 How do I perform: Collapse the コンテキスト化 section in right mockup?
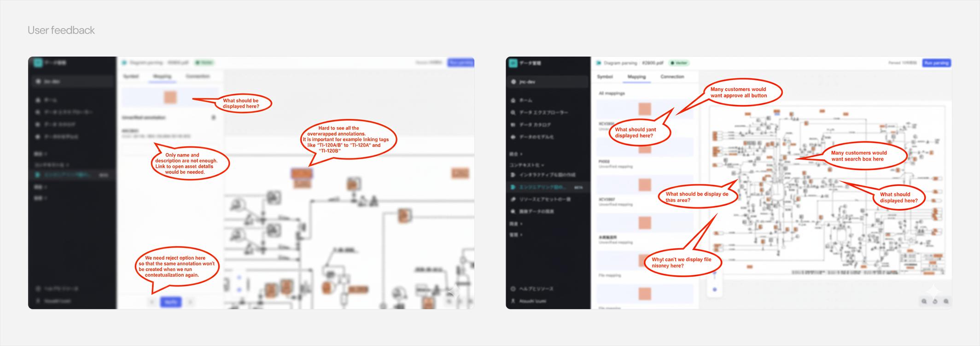click(x=527, y=165)
